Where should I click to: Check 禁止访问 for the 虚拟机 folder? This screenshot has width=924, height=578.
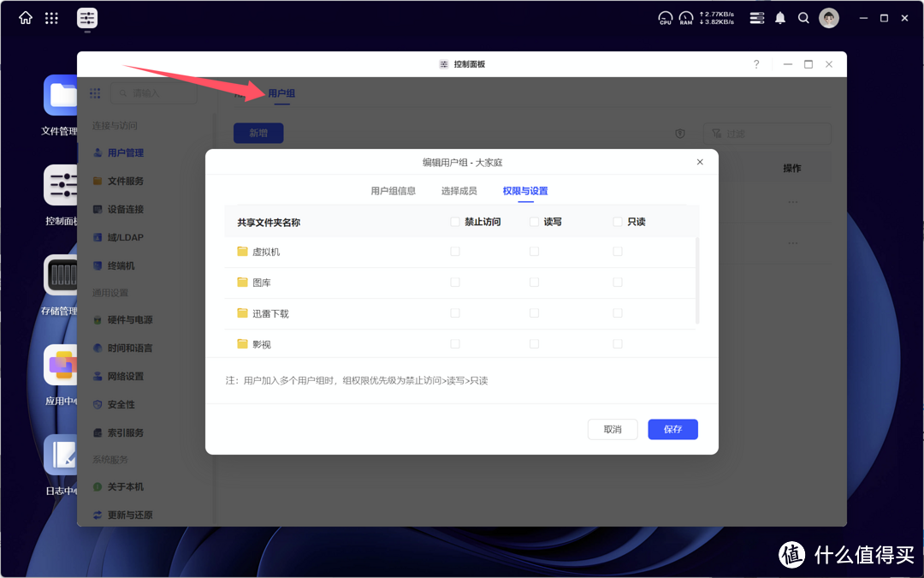coord(454,251)
